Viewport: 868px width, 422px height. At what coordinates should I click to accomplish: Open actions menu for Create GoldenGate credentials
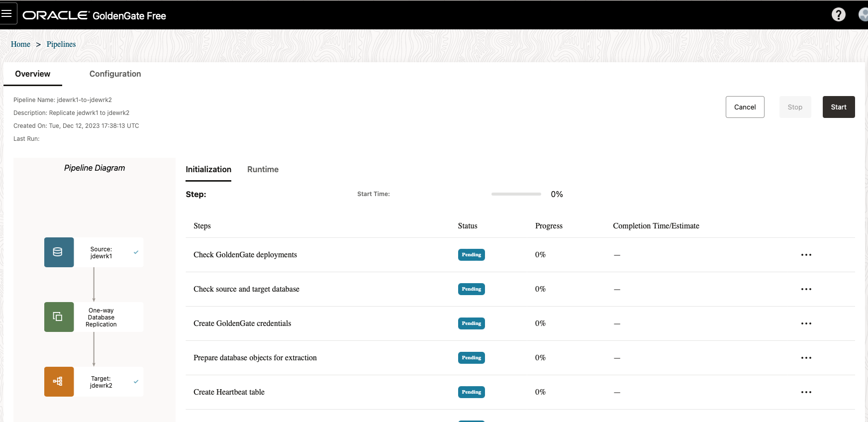(806, 323)
